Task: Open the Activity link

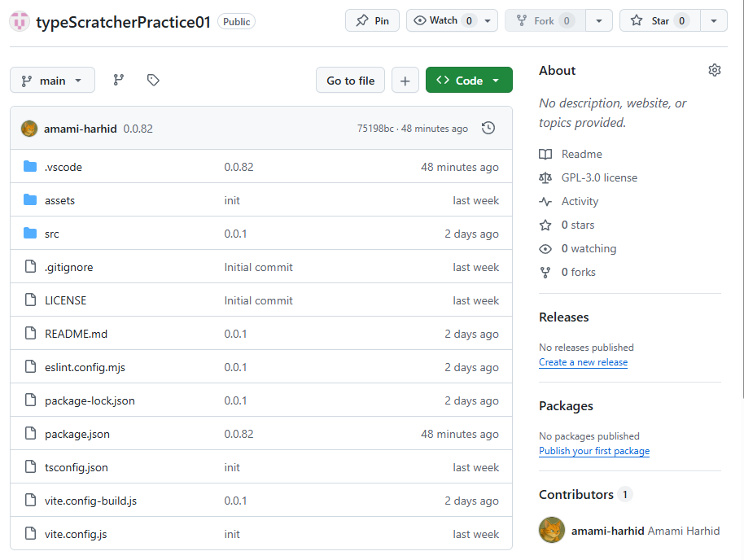Action: click(580, 201)
